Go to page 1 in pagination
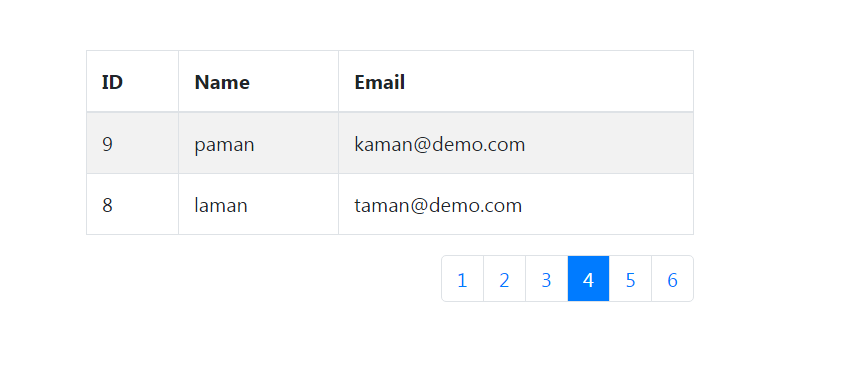The image size is (849, 373). (x=462, y=278)
